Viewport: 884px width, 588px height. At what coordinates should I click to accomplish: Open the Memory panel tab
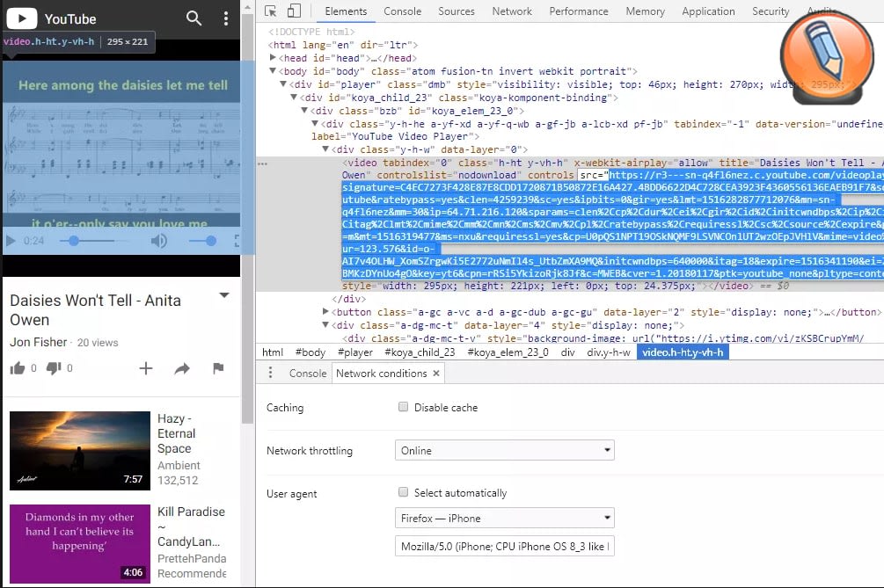coord(645,11)
